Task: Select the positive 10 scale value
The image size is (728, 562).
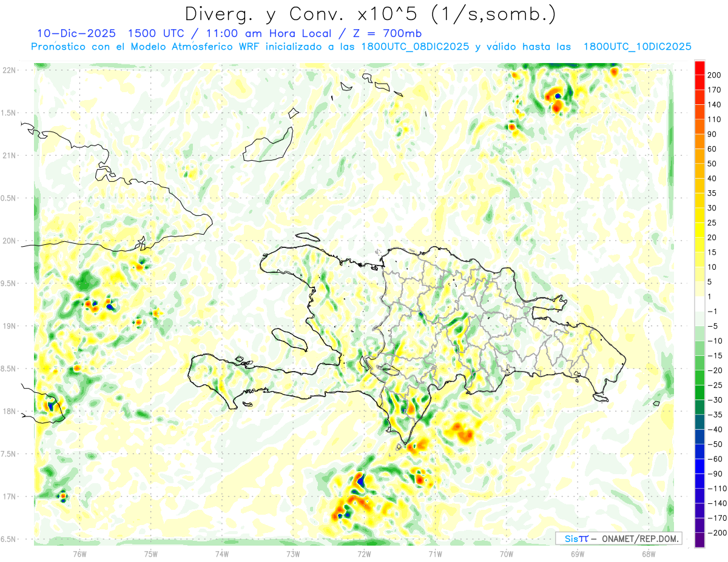Action: [712, 267]
